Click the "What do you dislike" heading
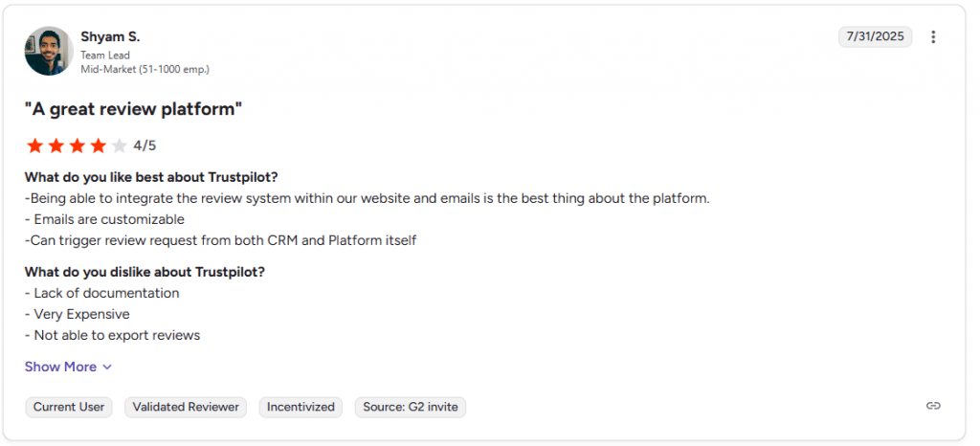The width and height of the screenshot is (980, 446). click(x=145, y=272)
